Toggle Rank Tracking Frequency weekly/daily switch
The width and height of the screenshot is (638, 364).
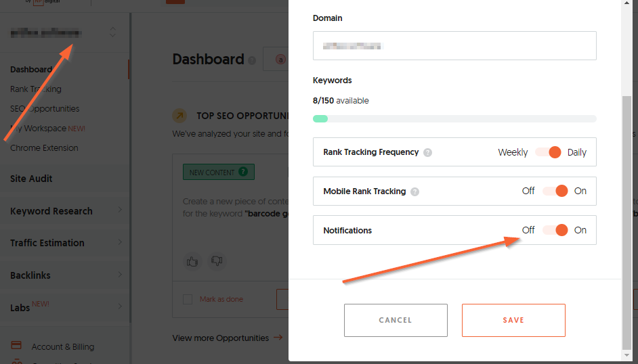548,152
